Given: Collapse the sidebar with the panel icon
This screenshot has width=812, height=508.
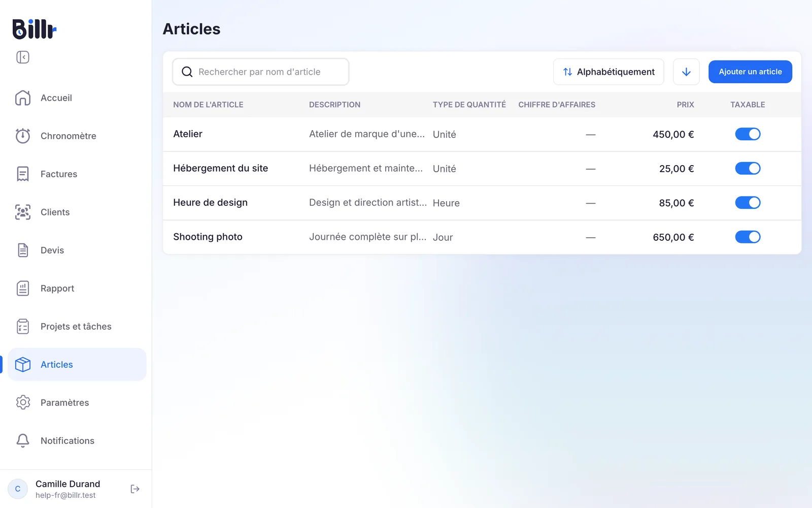Looking at the screenshot, I should [x=23, y=57].
